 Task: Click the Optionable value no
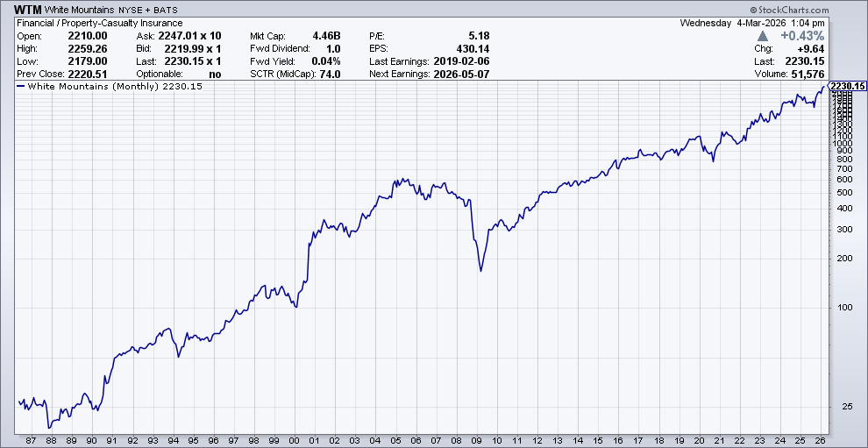tap(216, 75)
